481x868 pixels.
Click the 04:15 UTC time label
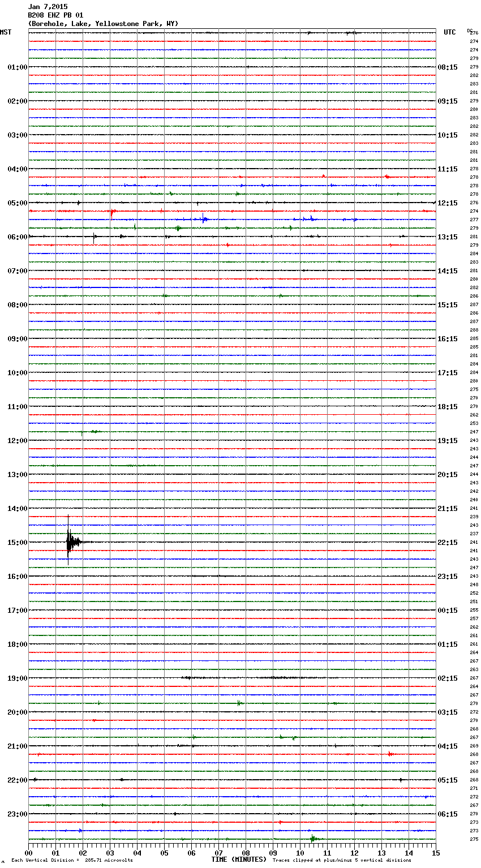(x=448, y=746)
